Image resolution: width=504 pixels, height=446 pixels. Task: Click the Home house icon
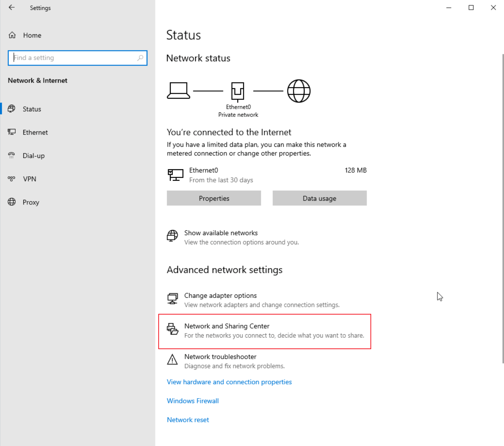(12, 35)
